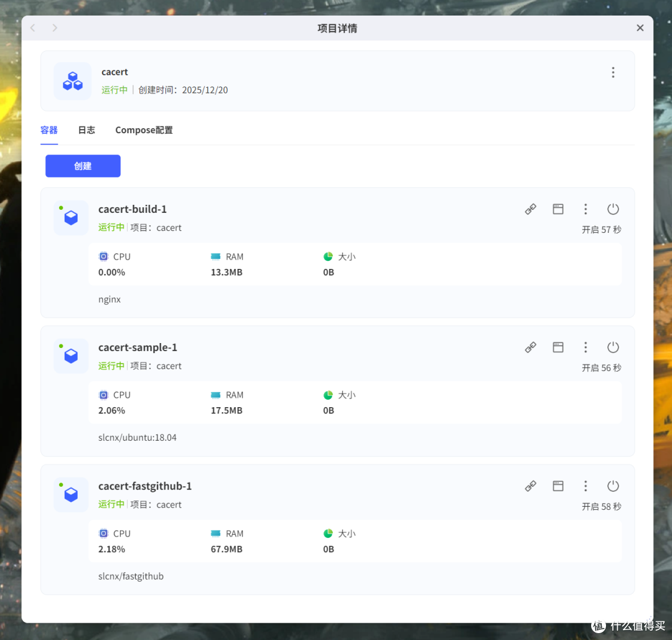
Task: Open terminal window icon for cacert-sample-1
Action: 558,347
